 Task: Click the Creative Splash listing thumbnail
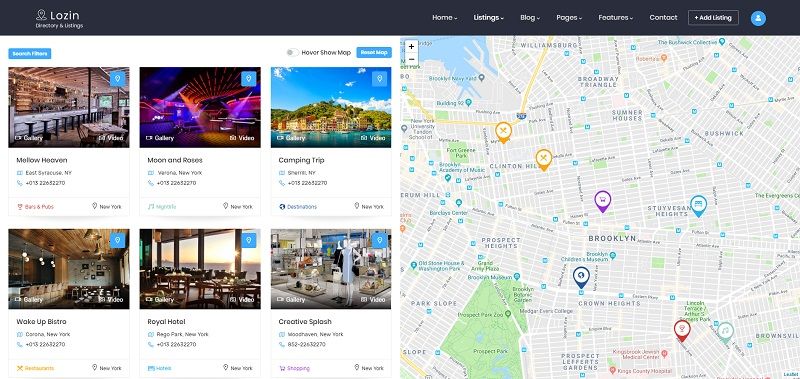[x=331, y=269]
